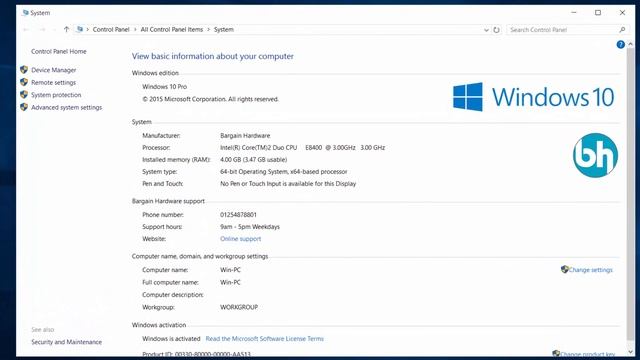Click the chevron after All Control Panel Items

click(209, 29)
